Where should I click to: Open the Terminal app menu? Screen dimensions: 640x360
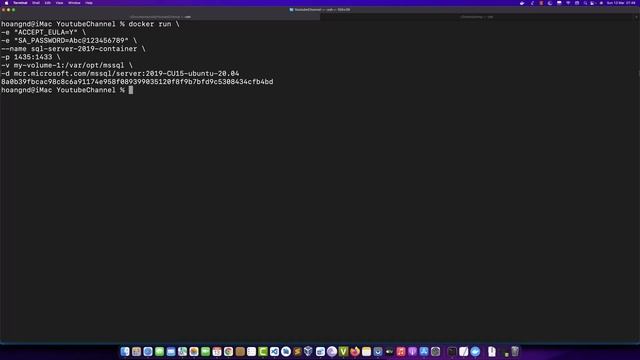click(20, 3)
